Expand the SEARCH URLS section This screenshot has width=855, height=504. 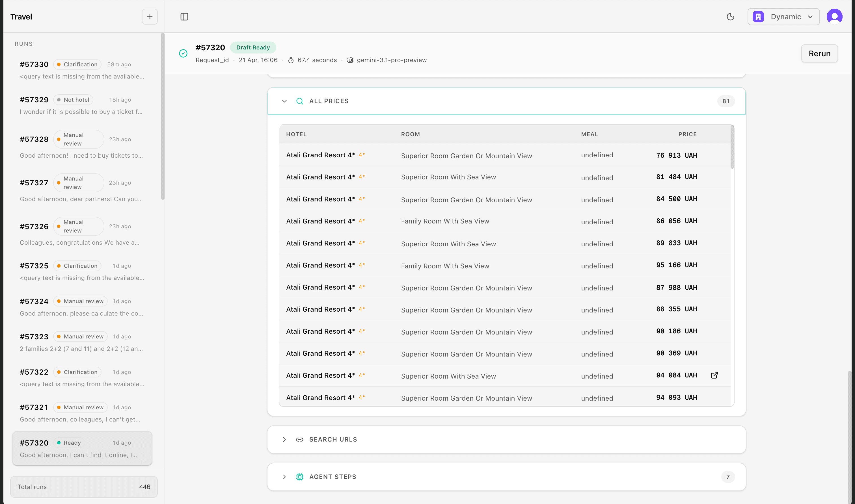pyautogui.click(x=284, y=439)
